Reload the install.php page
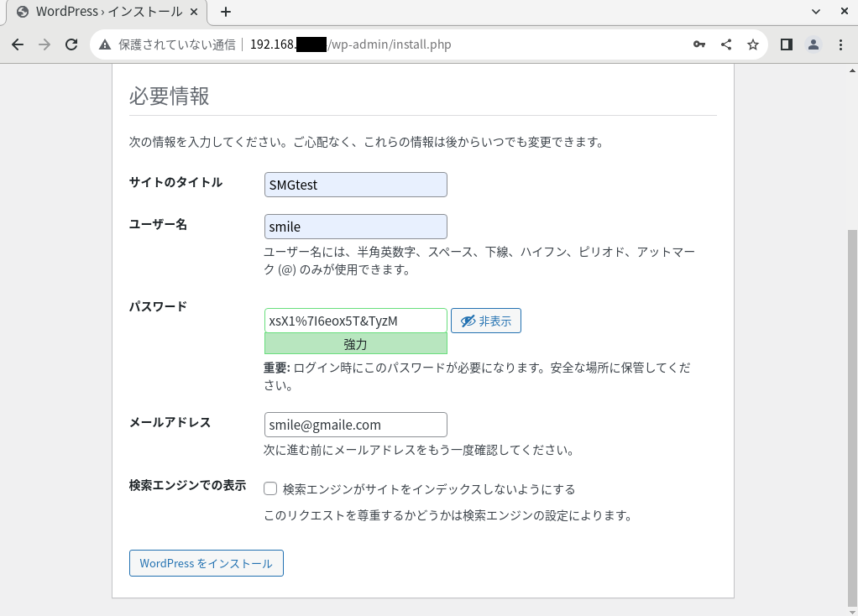The height and width of the screenshot is (616, 858). click(x=71, y=44)
